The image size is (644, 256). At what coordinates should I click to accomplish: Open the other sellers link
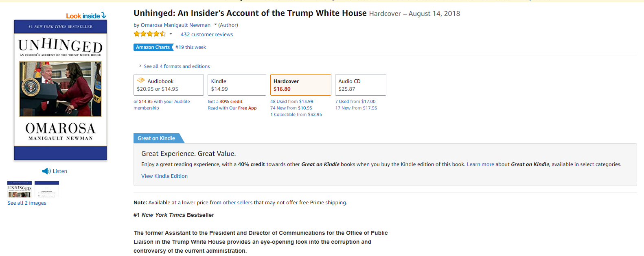coord(237,203)
